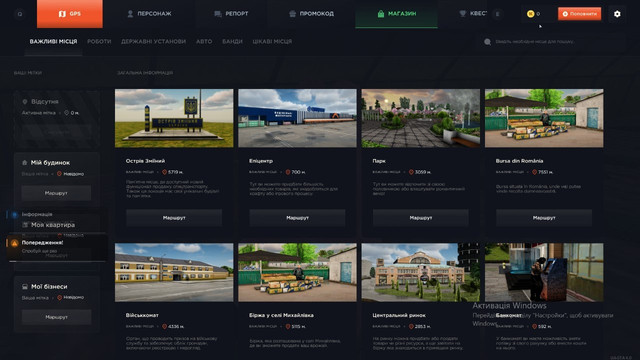Click the warning triangle icon of Попередження

pyautogui.click(x=14, y=243)
